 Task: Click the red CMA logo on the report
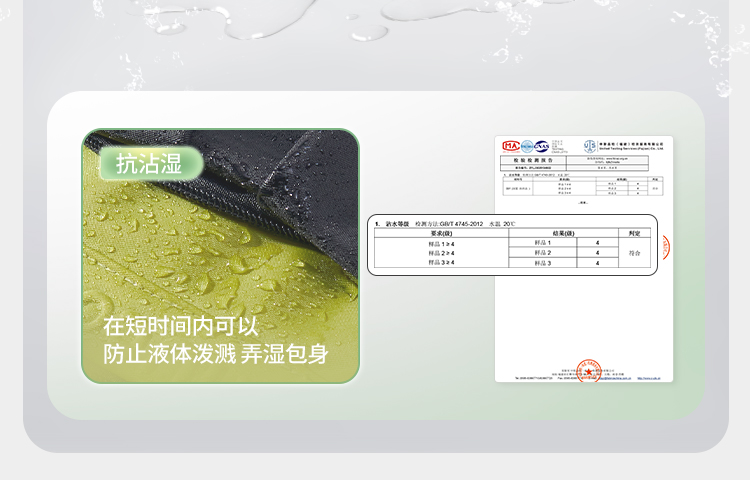pyautogui.click(x=511, y=146)
